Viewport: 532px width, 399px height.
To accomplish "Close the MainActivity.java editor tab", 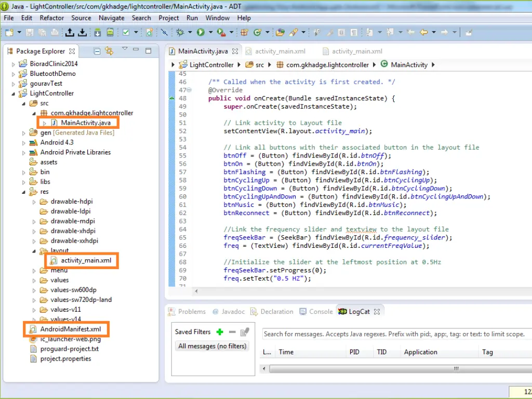I will 235,51.
